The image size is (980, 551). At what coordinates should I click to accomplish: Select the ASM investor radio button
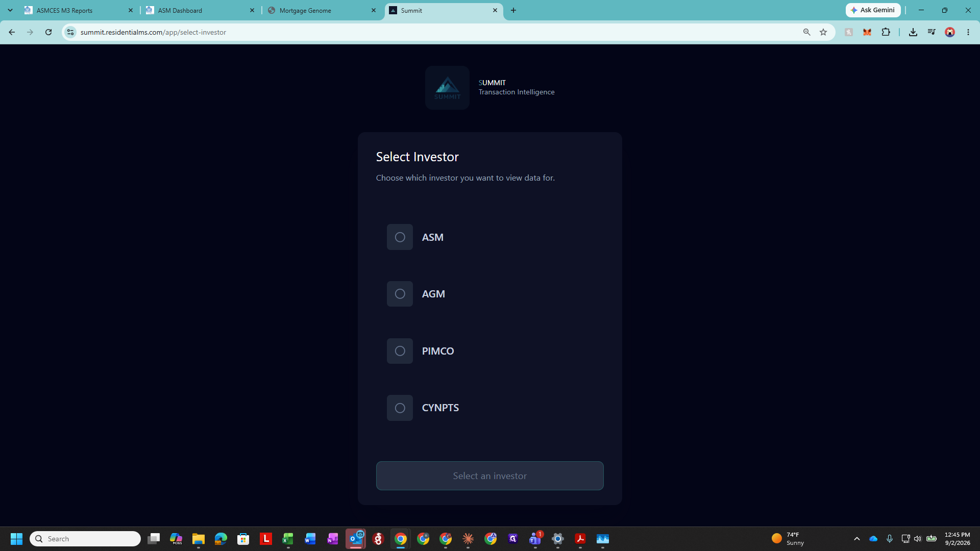tap(400, 237)
